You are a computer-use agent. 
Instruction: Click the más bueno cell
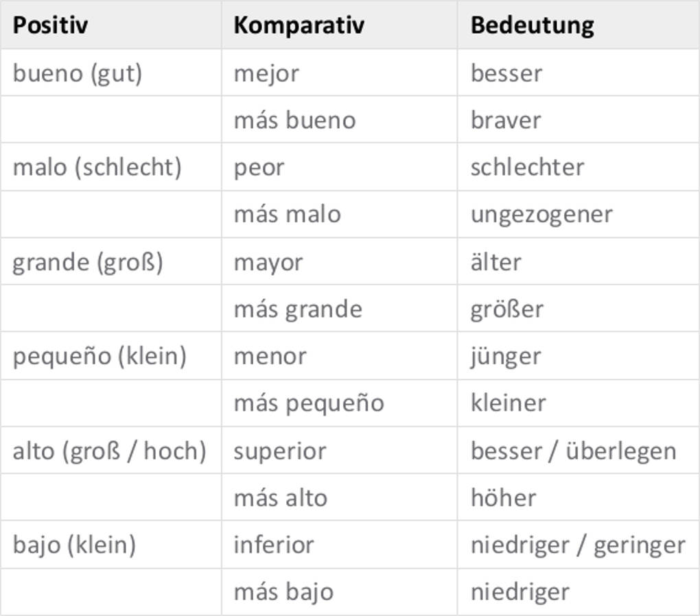[294, 120]
